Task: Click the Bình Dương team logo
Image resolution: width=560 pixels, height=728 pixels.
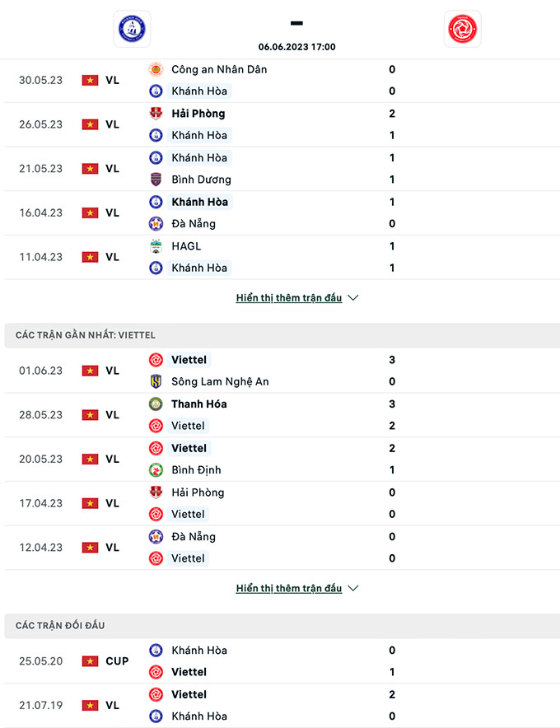Action: click(156, 180)
